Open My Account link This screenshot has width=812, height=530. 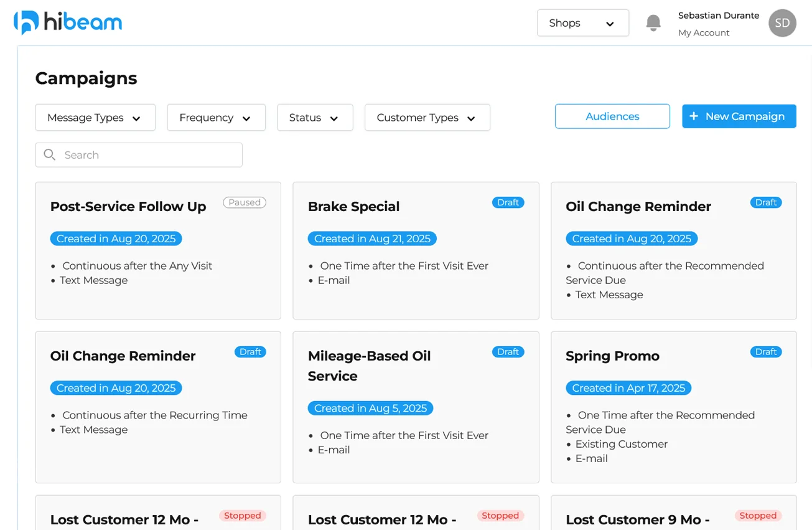pyautogui.click(x=704, y=33)
